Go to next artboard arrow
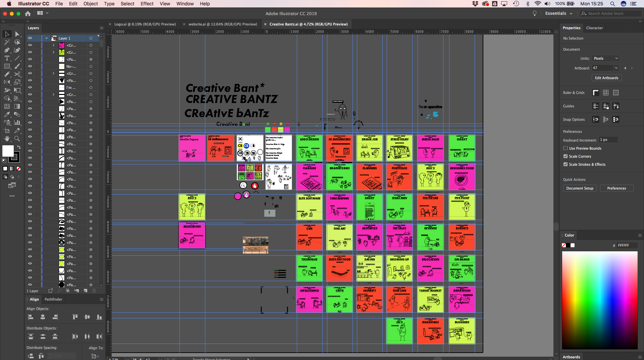 click(632, 68)
